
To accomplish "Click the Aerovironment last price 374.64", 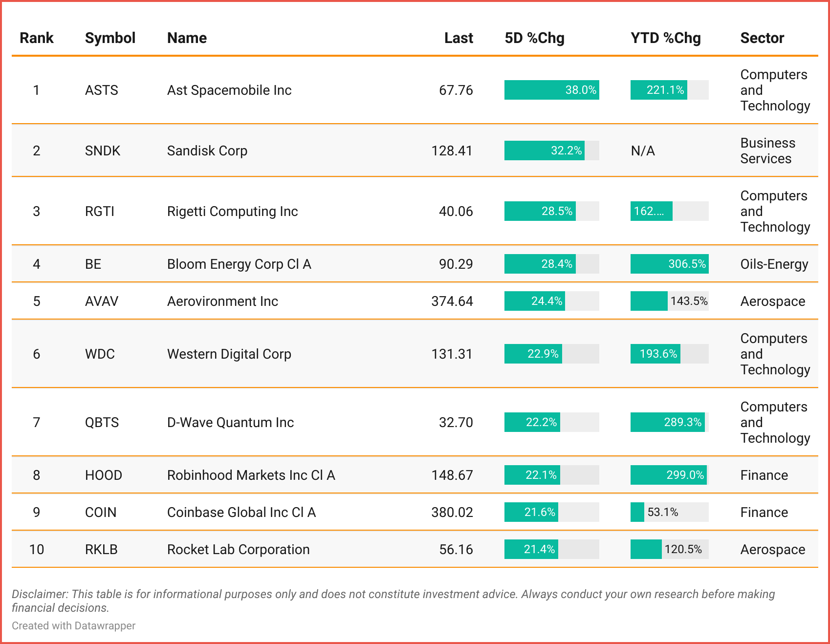I will [452, 301].
